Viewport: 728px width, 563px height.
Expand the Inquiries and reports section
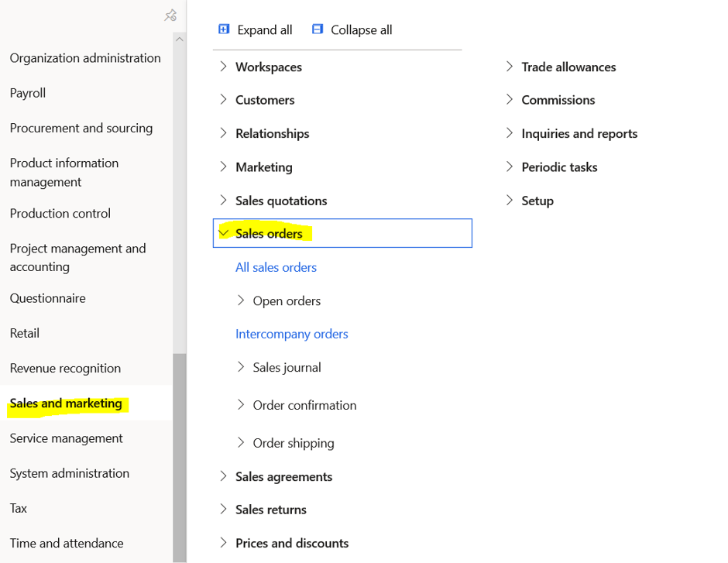click(x=510, y=133)
